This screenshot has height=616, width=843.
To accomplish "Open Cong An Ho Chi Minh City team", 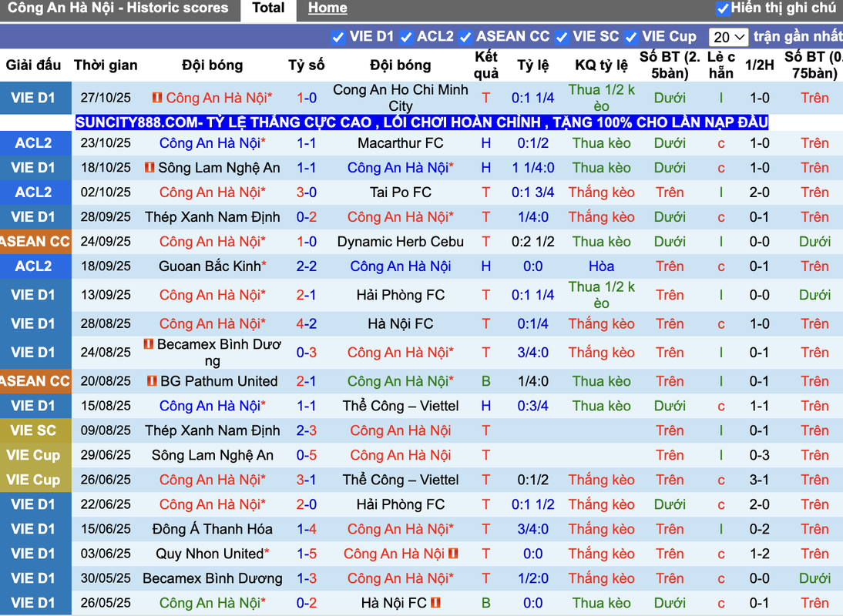I will tap(401, 98).
